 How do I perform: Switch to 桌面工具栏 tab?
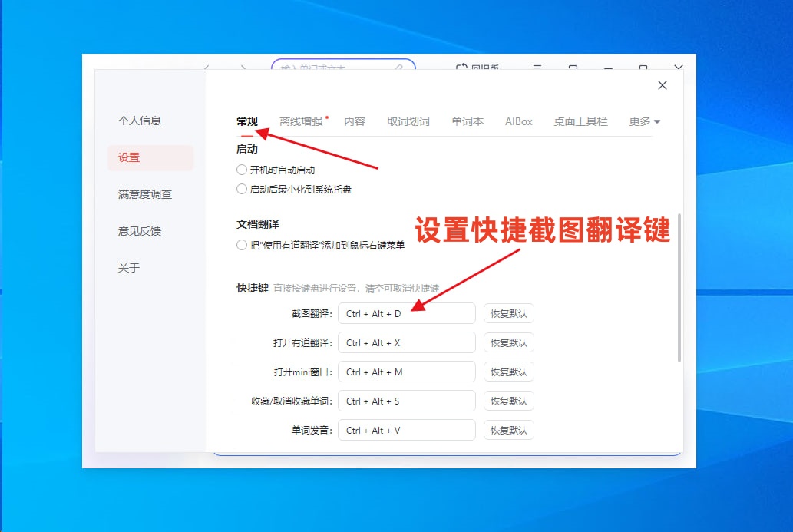click(580, 121)
